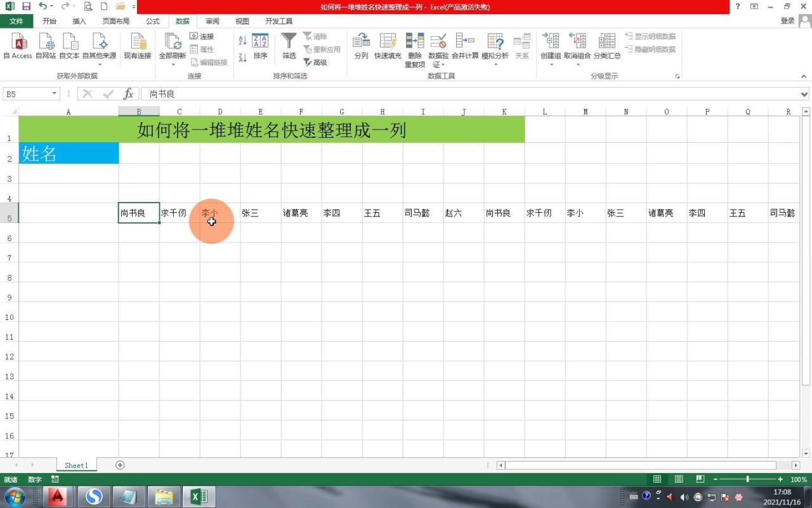Open the 文件 file tab
The image size is (812, 508).
[x=16, y=21]
